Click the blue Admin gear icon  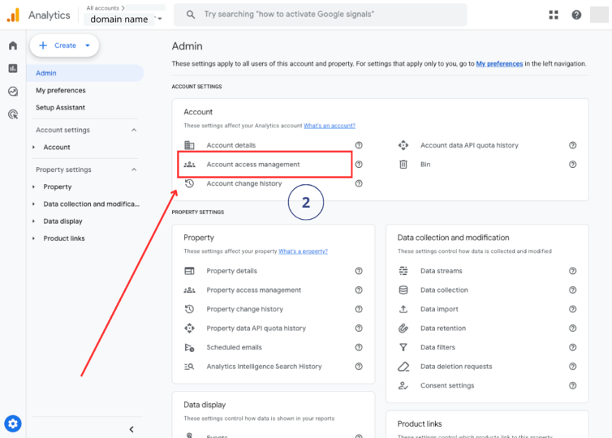click(x=13, y=424)
